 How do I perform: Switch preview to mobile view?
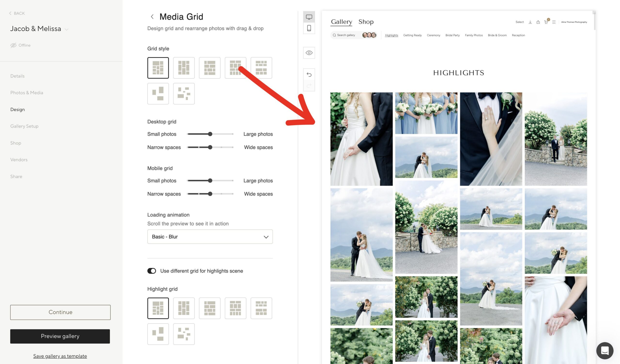(x=309, y=28)
